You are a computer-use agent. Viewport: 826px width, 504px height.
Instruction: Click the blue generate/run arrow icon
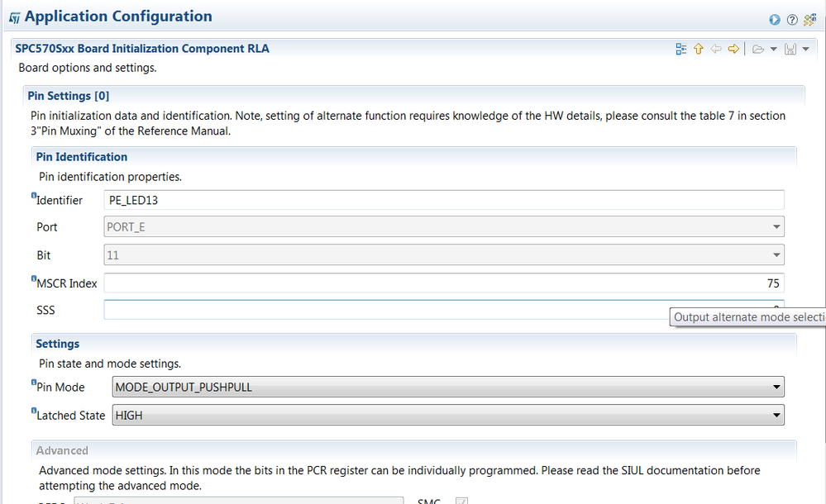[x=774, y=19]
